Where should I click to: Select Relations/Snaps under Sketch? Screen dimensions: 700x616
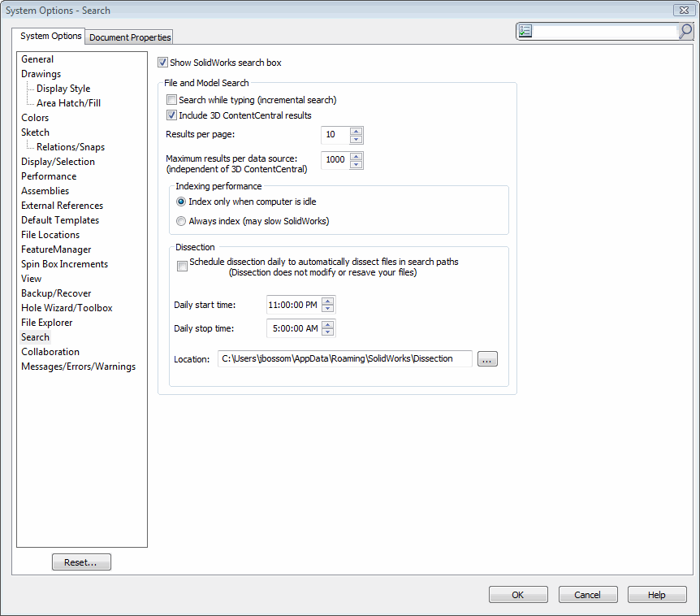pos(71,147)
